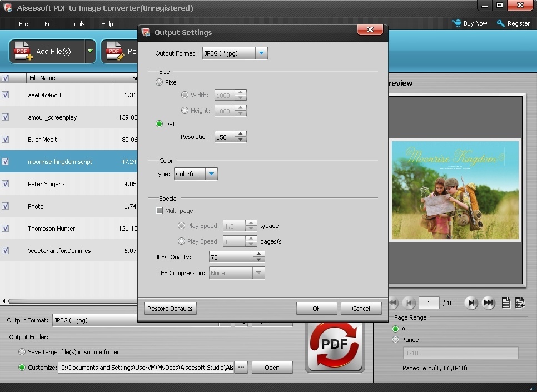Click the Rename PDF toolbar icon
537x392 pixels.
115,51
